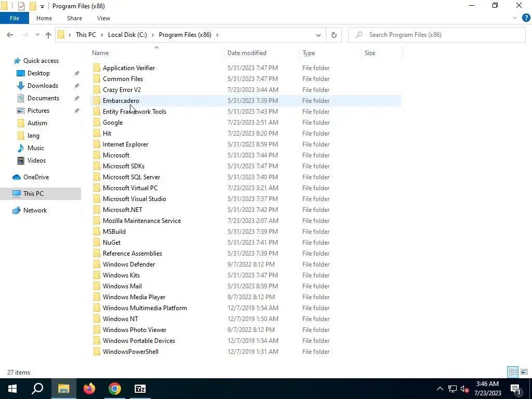Sort by the Name column header
532x399 pixels.
click(x=100, y=53)
